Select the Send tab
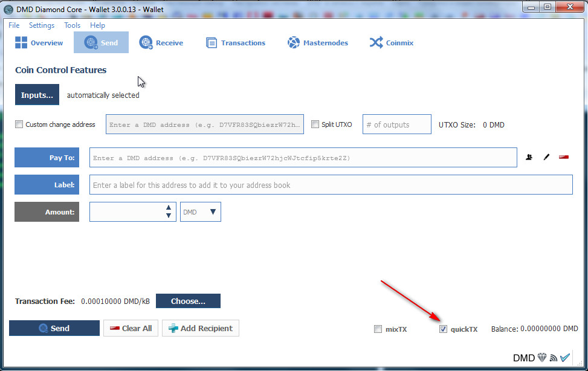Viewport: 588px width, 371px height. pyautogui.click(x=102, y=42)
